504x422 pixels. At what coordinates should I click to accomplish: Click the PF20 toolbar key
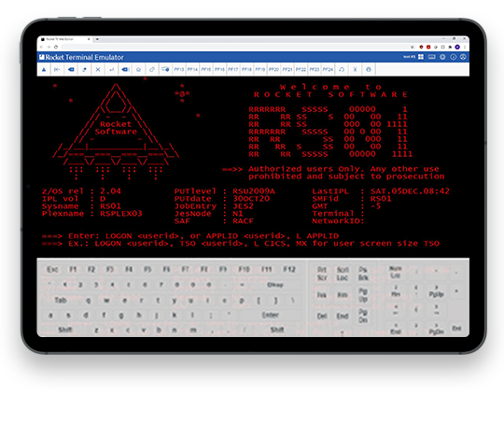(x=273, y=69)
